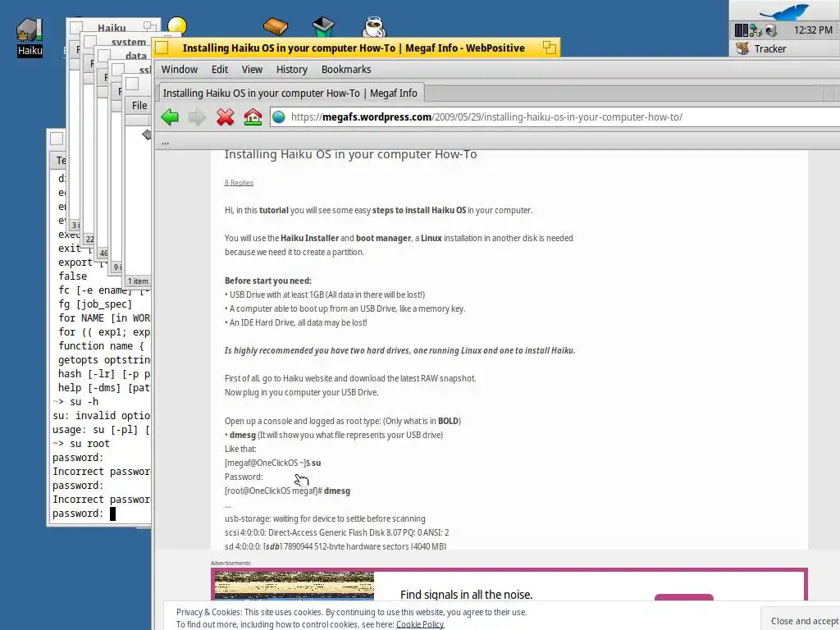Stop page loading with the red X
The width and height of the screenshot is (840, 630).
coord(225,116)
